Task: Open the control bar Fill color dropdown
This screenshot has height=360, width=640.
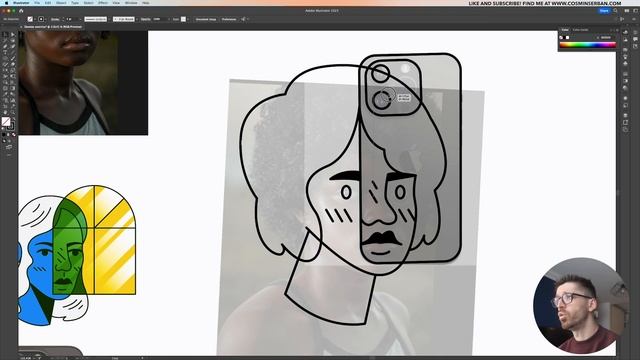Action: (35, 19)
